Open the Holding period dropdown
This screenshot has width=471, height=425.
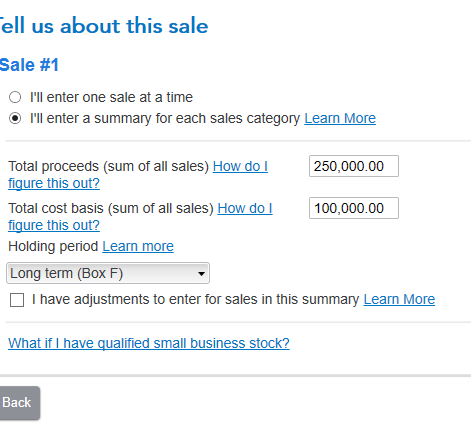[x=108, y=273]
